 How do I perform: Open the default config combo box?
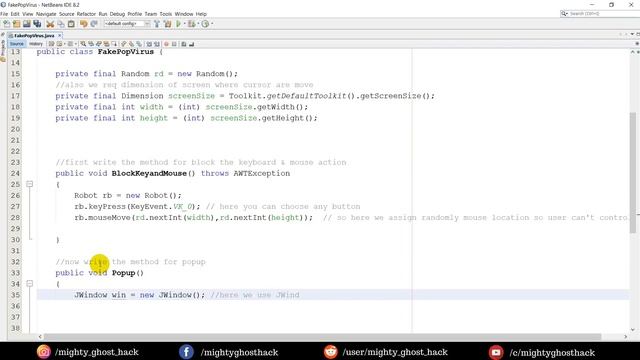coord(127,24)
